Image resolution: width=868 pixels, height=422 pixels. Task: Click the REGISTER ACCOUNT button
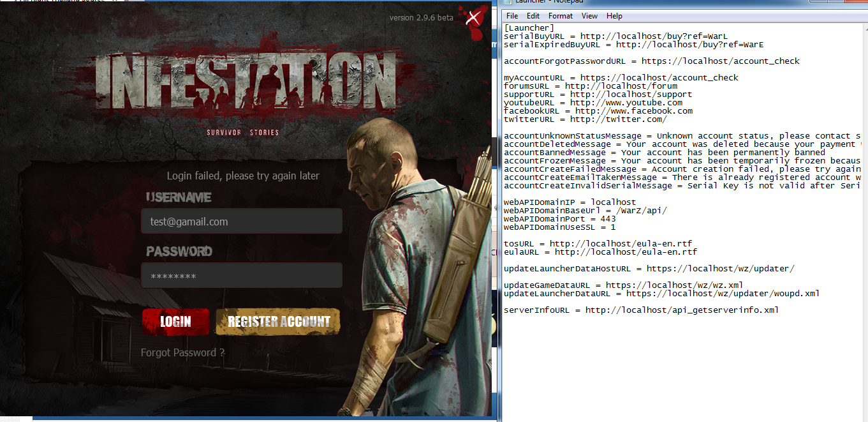click(x=278, y=322)
